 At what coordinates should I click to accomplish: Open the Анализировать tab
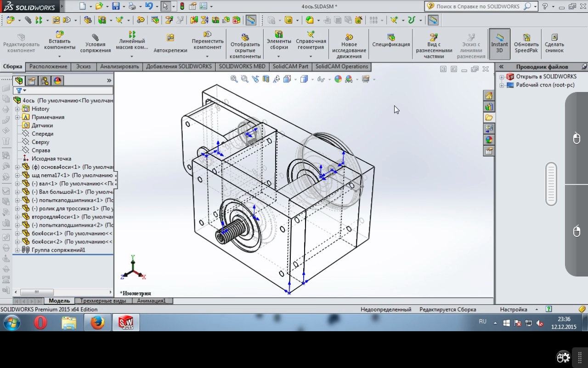click(x=119, y=67)
